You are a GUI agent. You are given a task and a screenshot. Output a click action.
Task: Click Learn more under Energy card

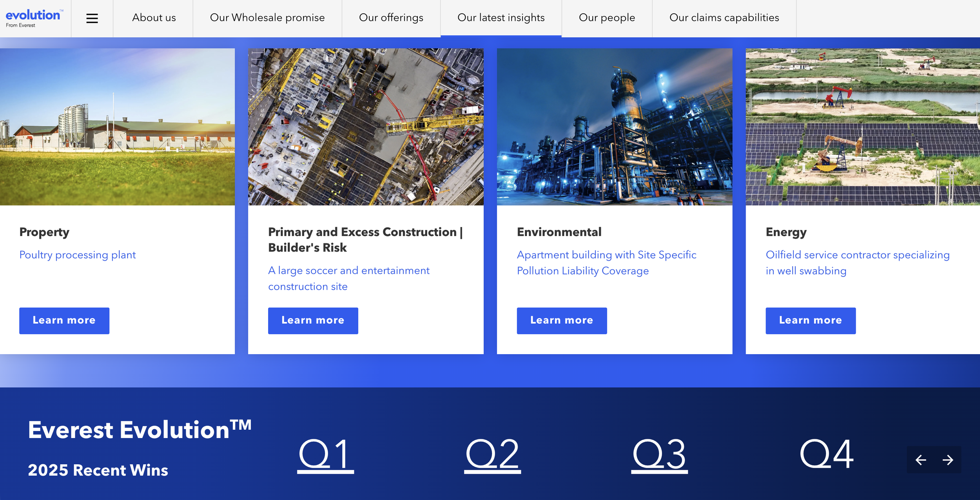pos(810,320)
